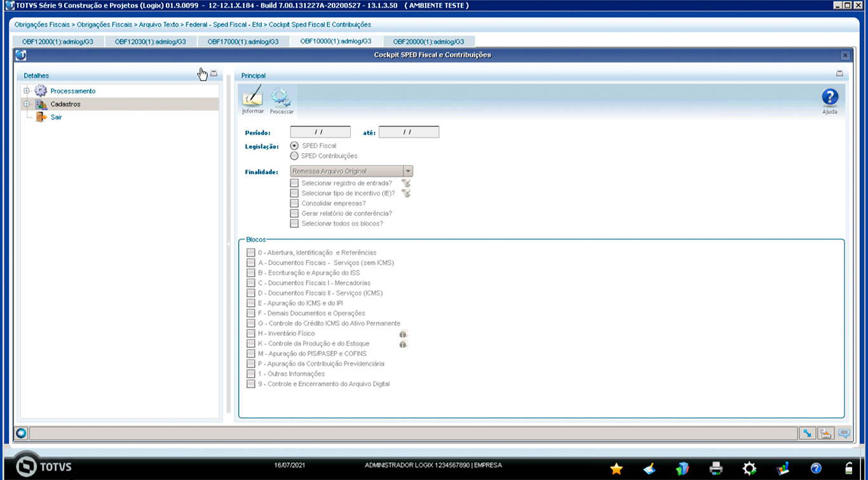Switch to the OBF20000(1):admlog/G3 tab

coord(428,42)
